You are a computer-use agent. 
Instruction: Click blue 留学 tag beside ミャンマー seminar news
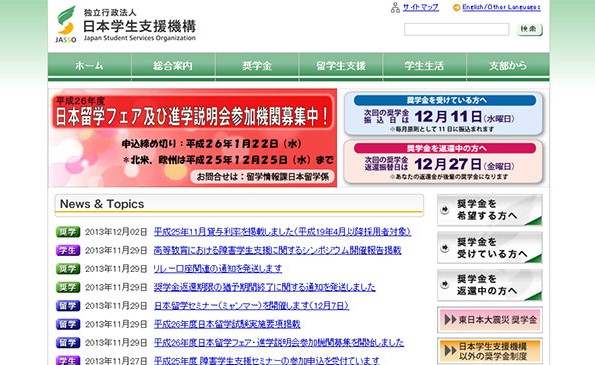[68, 306]
